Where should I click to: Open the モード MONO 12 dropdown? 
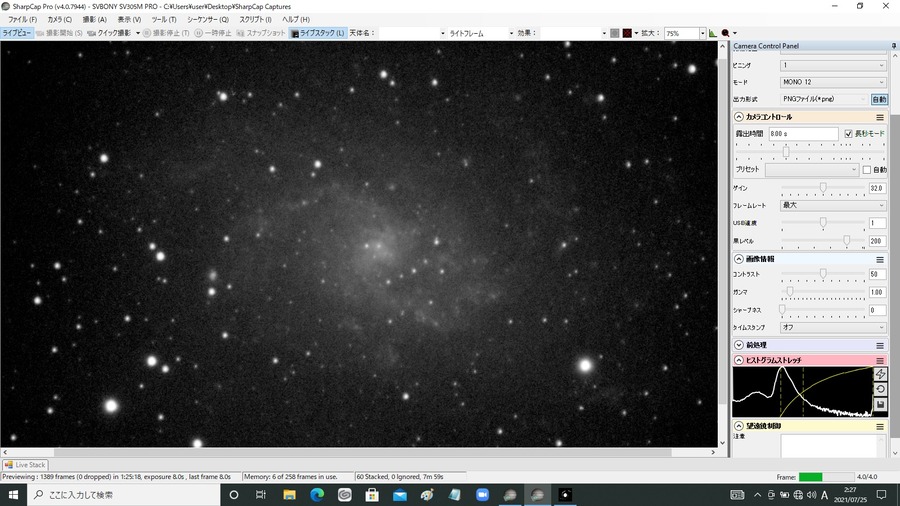click(833, 82)
